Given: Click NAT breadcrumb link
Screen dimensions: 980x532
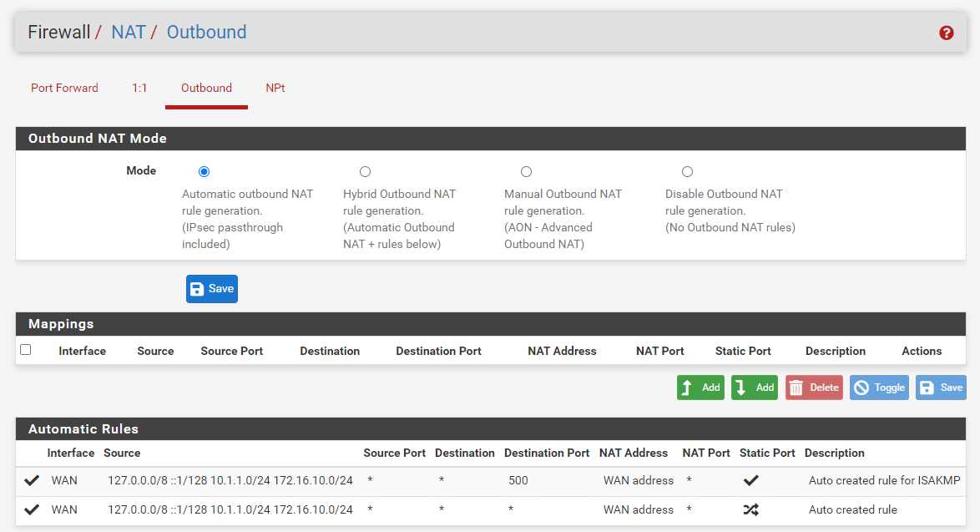Looking at the screenshot, I should [x=128, y=32].
